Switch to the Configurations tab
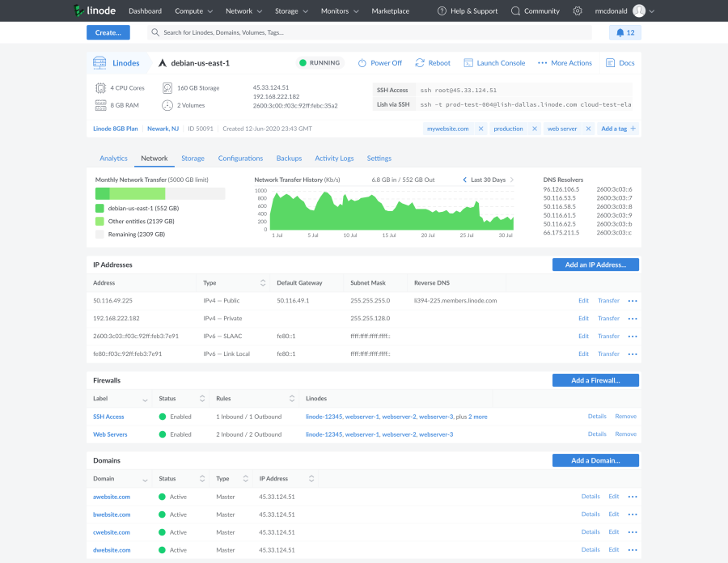728x563 pixels. click(240, 159)
